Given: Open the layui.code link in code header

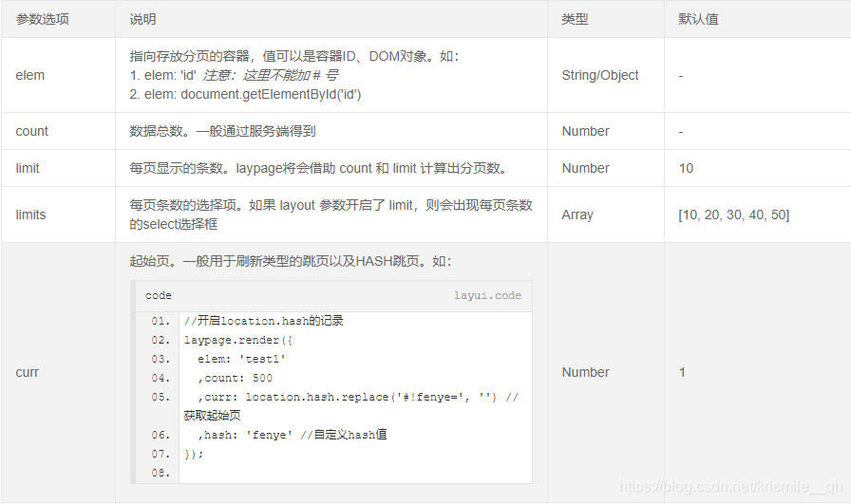Looking at the screenshot, I should tap(487, 296).
